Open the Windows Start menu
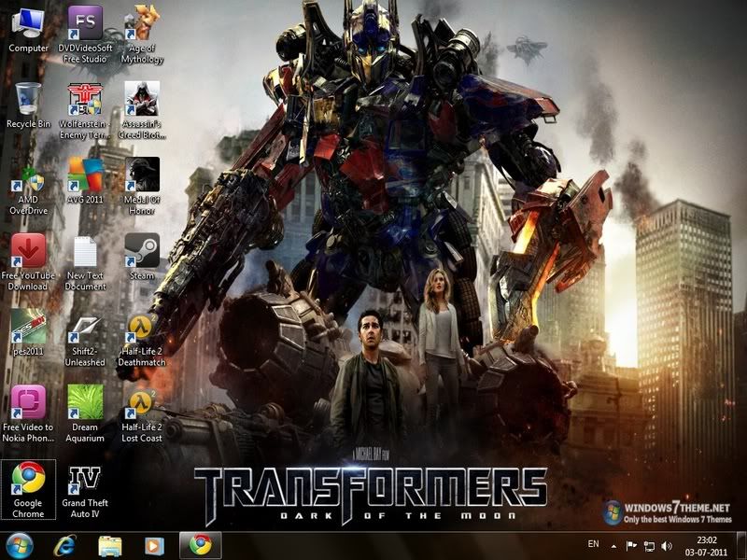The width and height of the screenshot is (747, 560). click(x=19, y=546)
